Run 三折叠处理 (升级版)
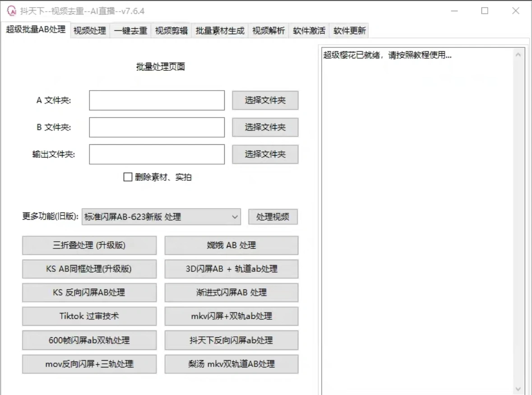The width and height of the screenshot is (532, 395). pos(89,245)
